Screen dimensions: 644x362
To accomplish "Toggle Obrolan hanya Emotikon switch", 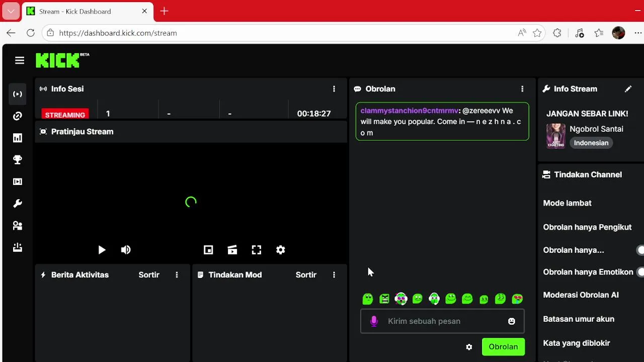I will [640, 272].
